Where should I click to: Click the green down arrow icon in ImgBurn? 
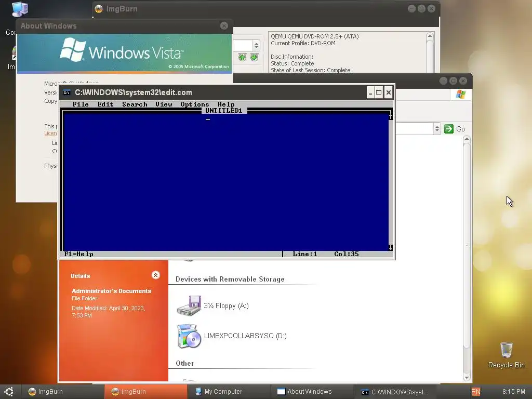click(x=254, y=57)
